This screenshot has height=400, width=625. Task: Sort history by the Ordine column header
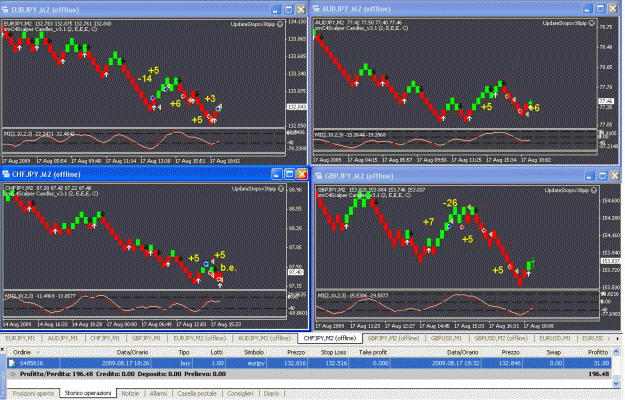point(33,352)
